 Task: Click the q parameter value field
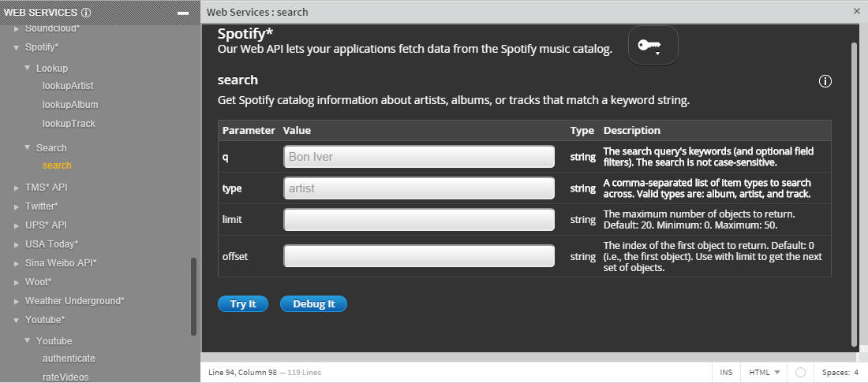pos(419,156)
